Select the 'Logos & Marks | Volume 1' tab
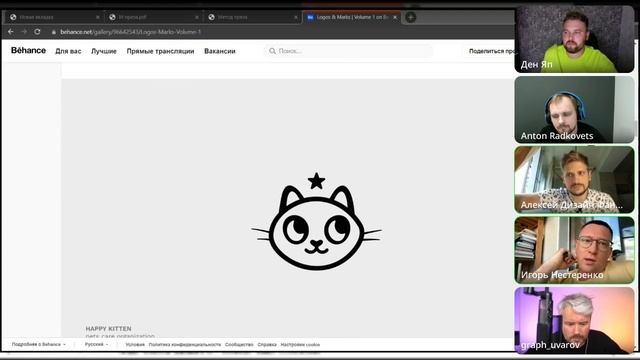 pyautogui.click(x=352, y=17)
